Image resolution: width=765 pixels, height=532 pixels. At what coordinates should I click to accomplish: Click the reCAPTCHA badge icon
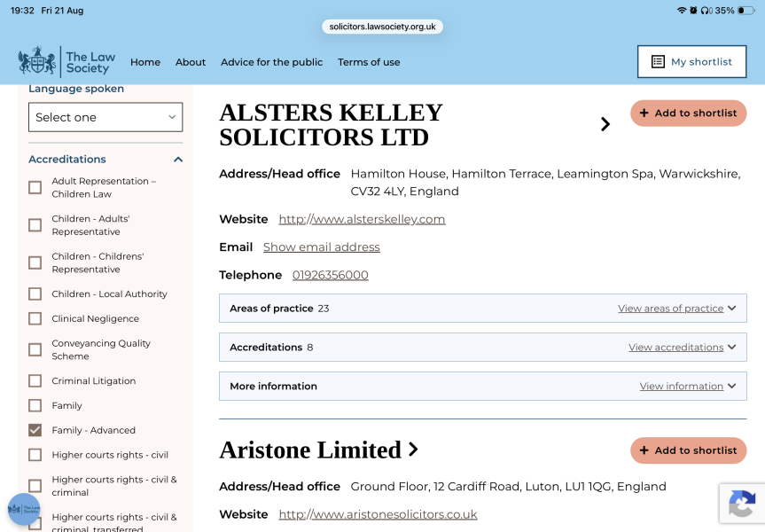(x=742, y=504)
